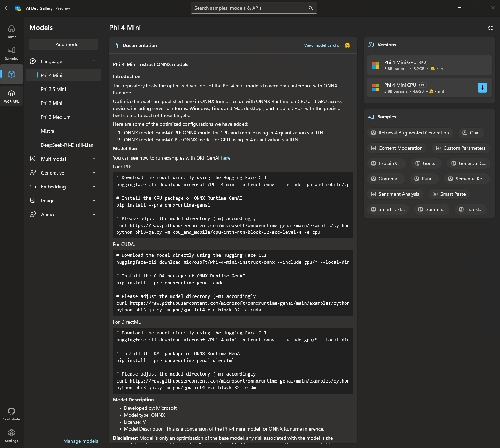Expand the Embedding category chevron

94,187
